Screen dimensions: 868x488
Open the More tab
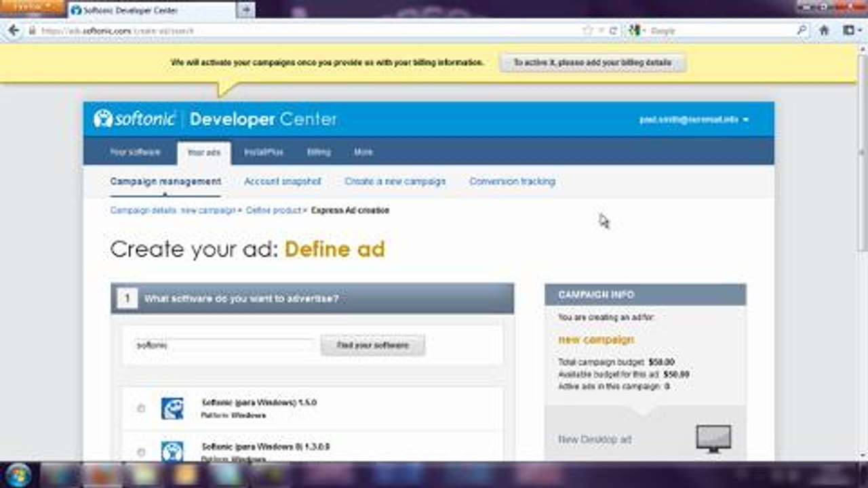[x=363, y=152]
